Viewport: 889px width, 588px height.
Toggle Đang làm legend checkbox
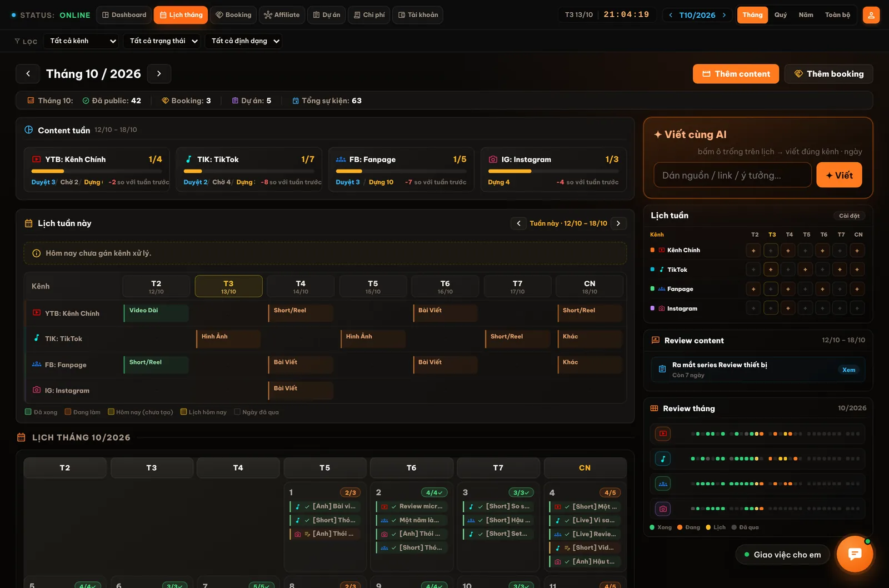click(68, 412)
